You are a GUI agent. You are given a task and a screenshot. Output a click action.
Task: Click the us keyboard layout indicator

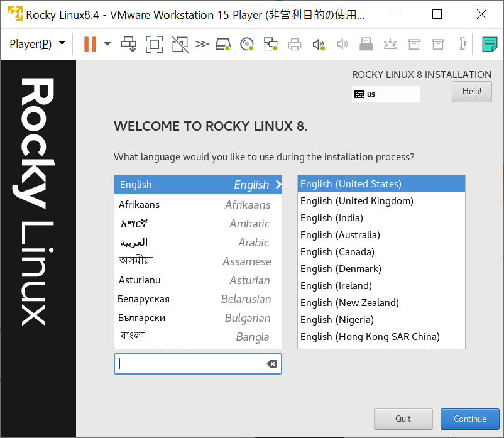pyautogui.click(x=385, y=94)
